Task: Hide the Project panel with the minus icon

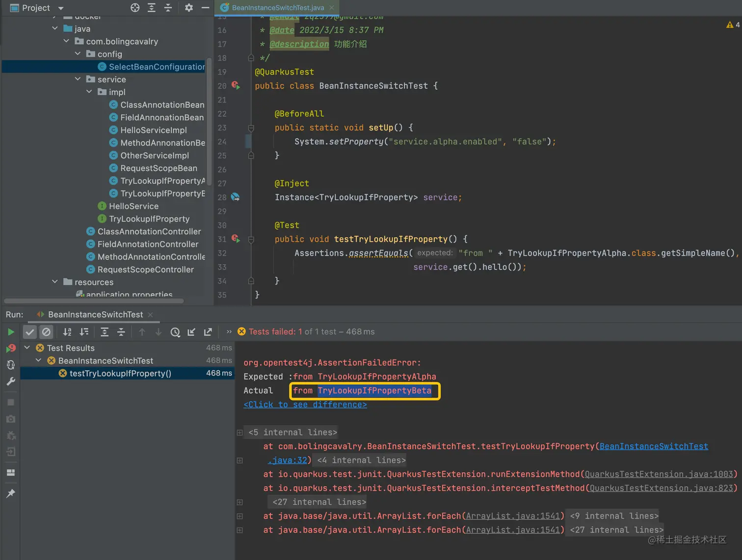Action: pyautogui.click(x=206, y=8)
